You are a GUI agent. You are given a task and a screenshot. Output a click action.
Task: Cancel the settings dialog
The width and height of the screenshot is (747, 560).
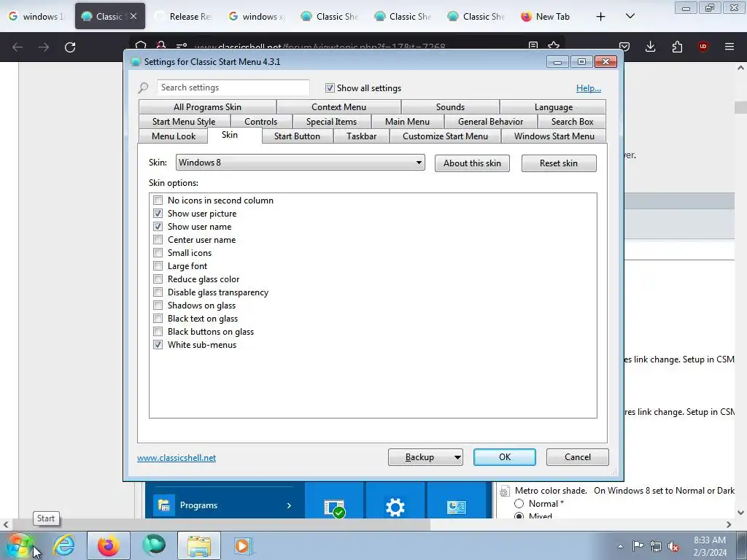coord(578,457)
